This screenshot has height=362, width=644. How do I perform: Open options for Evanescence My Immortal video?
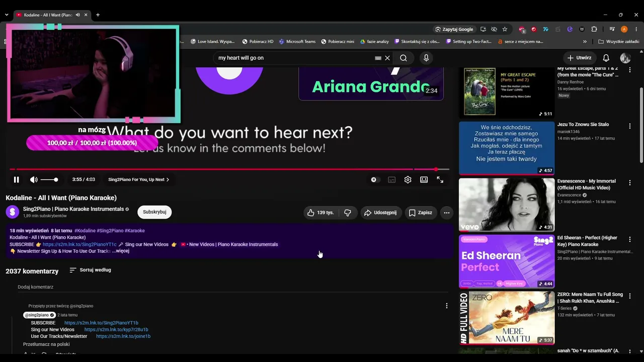point(629,183)
